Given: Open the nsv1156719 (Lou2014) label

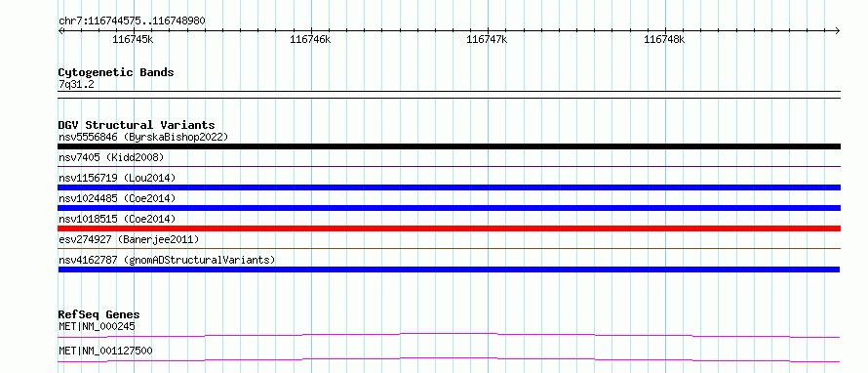Looking at the screenshot, I should pyautogui.click(x=117, y=178).
